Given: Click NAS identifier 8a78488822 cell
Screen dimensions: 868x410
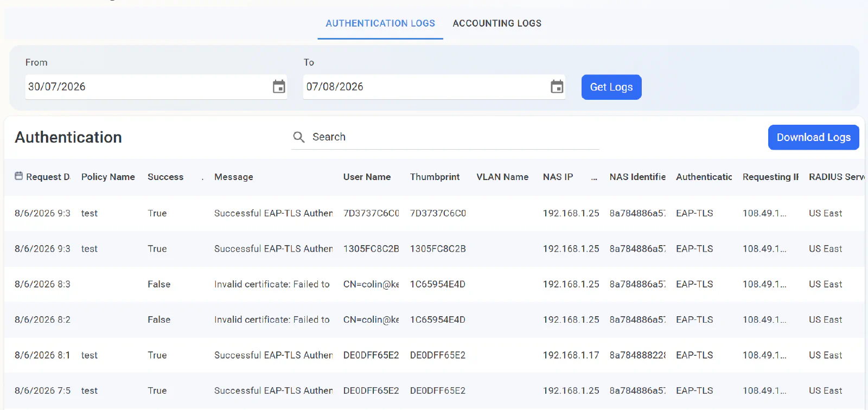Looking at the screenshot, I should point(637,355).
